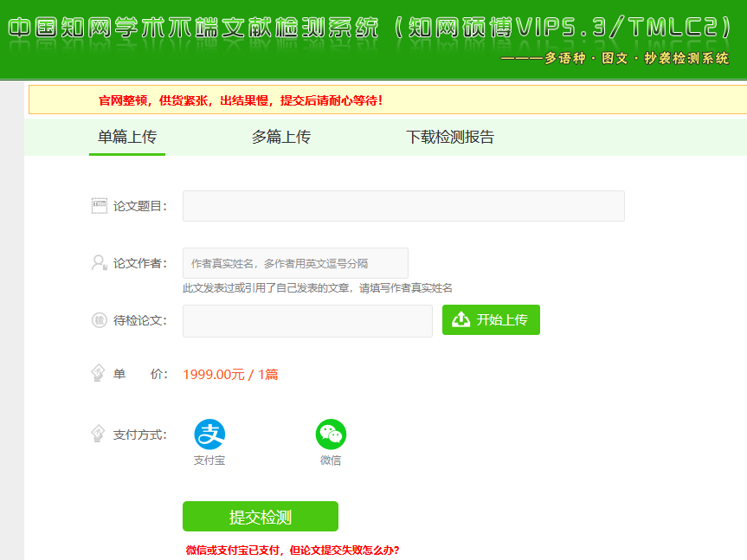Switch to the 多篇上传 tab
The image size is (747, 560).
click(281, 137)
